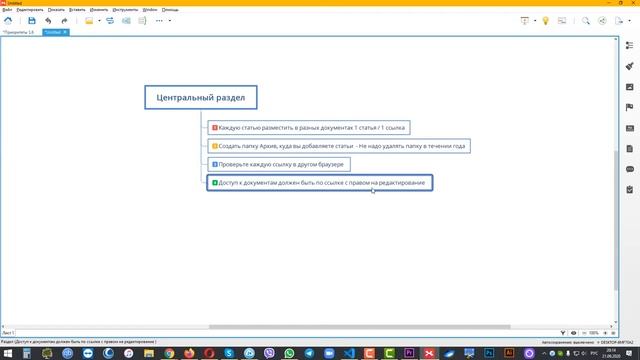Select topic about Создать папку Архив

pyautogui.click(x=339, y=146)
